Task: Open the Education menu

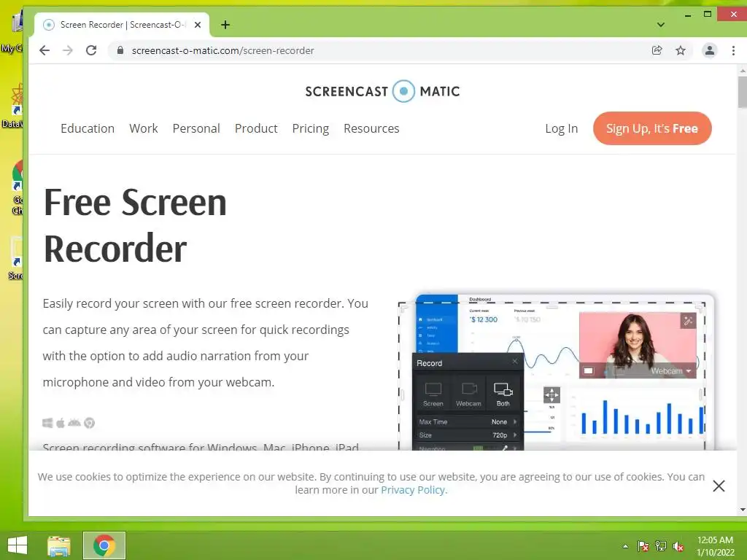Action: click(88, 128)
